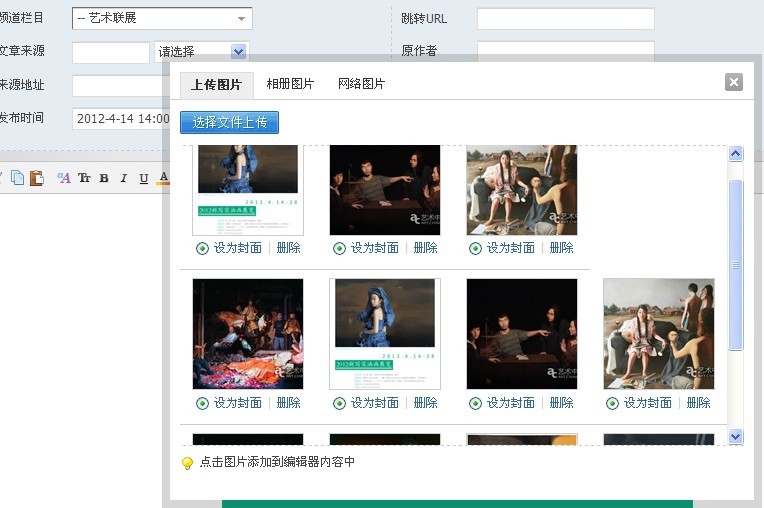Expand the 请选择 source dropdown arrow
The image size is (764, 508).
[x=238, y=51]
